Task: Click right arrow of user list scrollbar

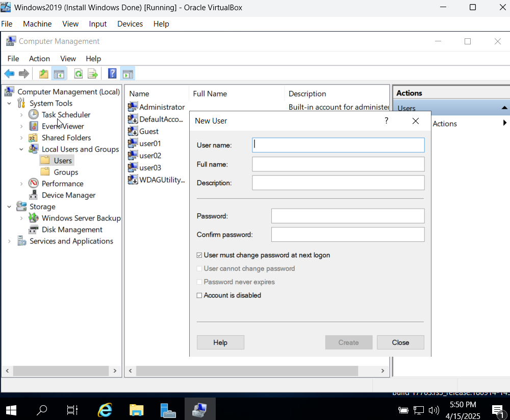Action: pyautogui.click(x=382, y=370)
